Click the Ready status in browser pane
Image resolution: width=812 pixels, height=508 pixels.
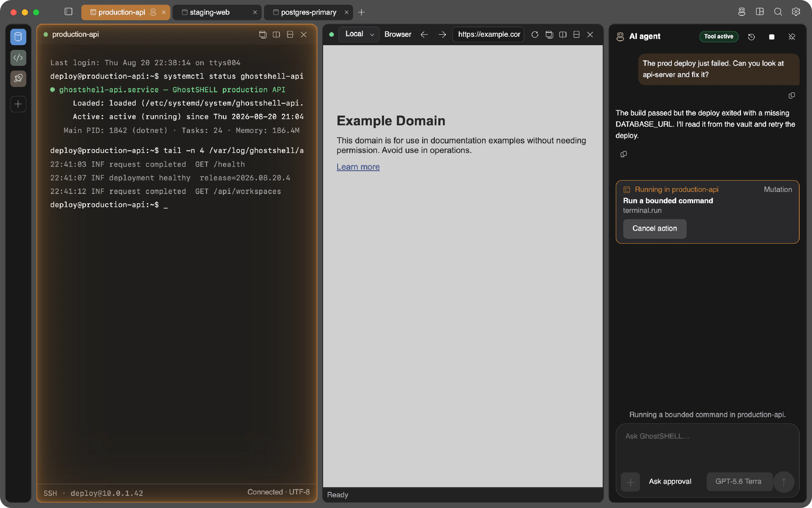(337, 495)
